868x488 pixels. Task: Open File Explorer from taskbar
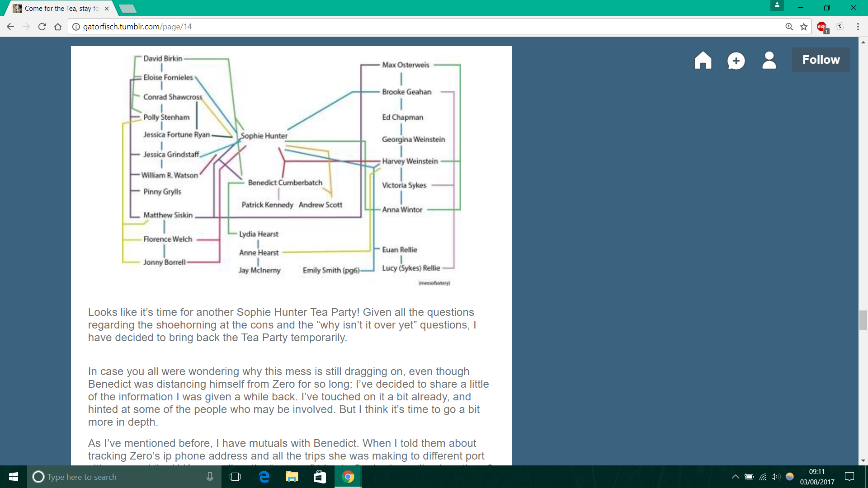[292, 477]
